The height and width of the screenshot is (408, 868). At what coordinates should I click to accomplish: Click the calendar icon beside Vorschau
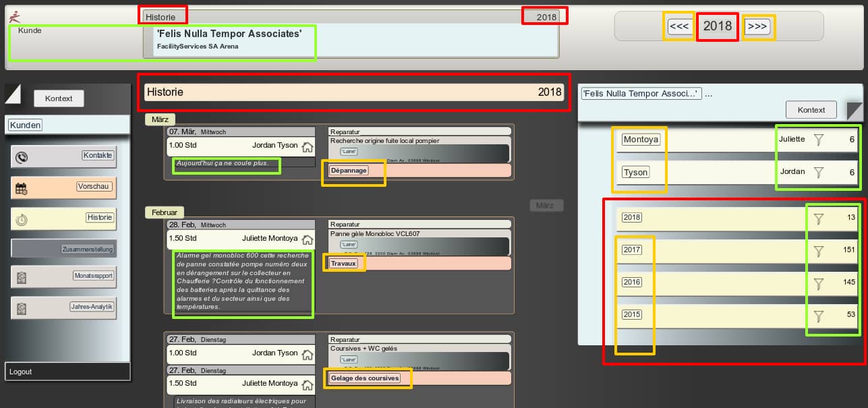[x=22, y=189]
